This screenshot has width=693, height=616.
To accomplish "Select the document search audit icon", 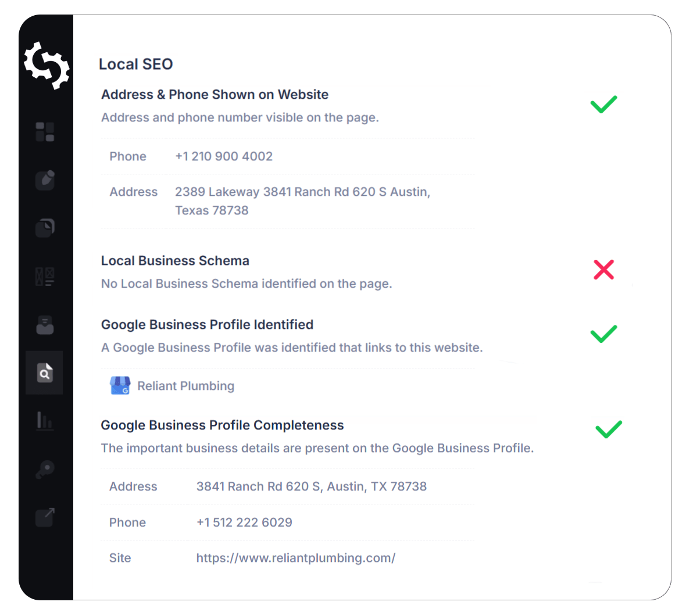I will pyautogui.click(x=45, y=373).
